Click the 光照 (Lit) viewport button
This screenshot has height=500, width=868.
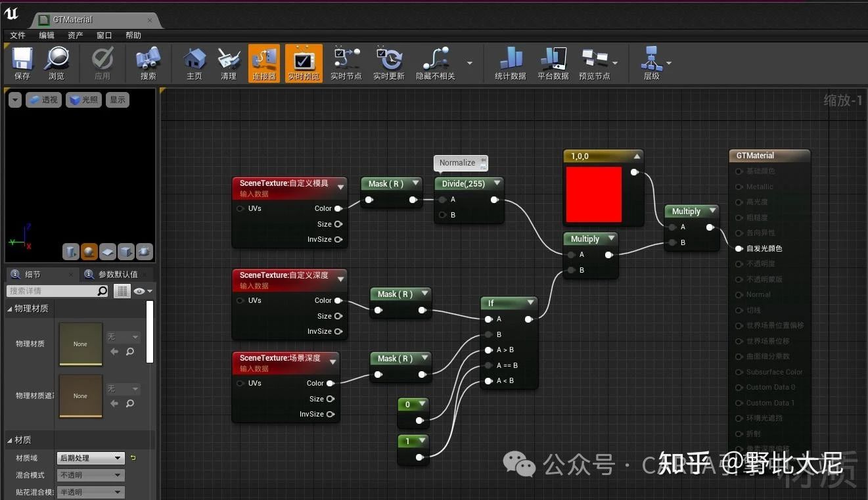[x=83, y=100]
